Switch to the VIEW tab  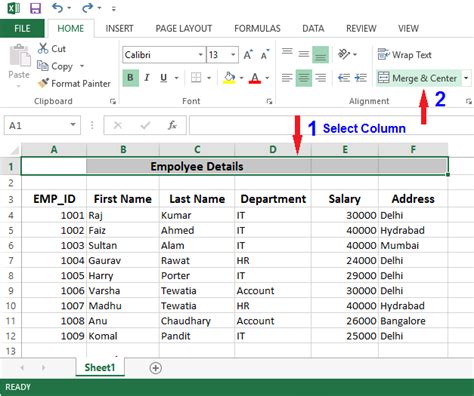tap(408, 29)
